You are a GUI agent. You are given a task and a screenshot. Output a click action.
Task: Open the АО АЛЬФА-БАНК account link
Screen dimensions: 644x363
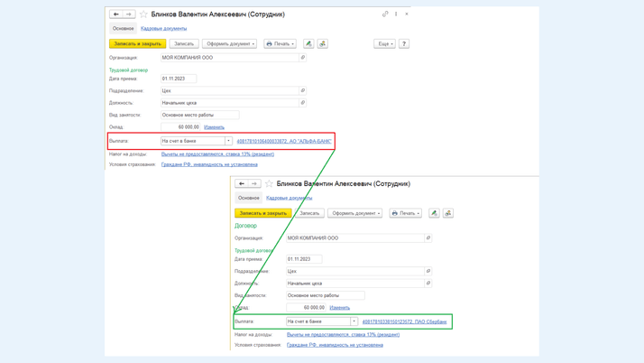284,141
